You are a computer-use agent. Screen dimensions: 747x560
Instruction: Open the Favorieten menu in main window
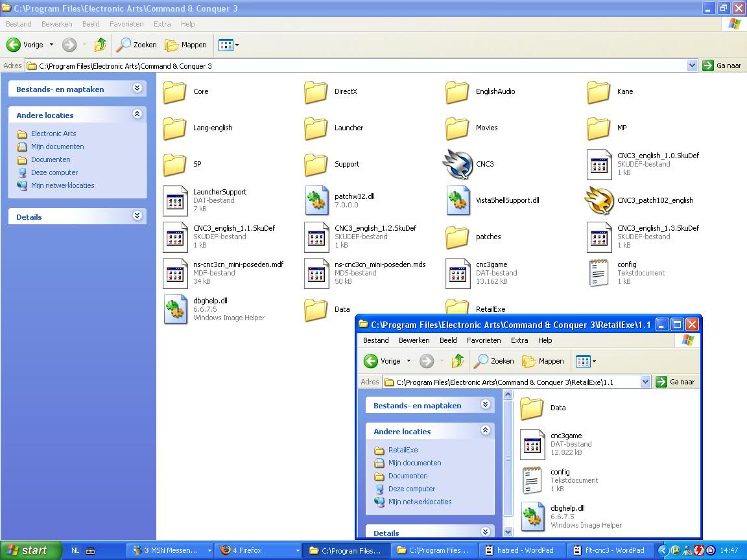(126, 24)
